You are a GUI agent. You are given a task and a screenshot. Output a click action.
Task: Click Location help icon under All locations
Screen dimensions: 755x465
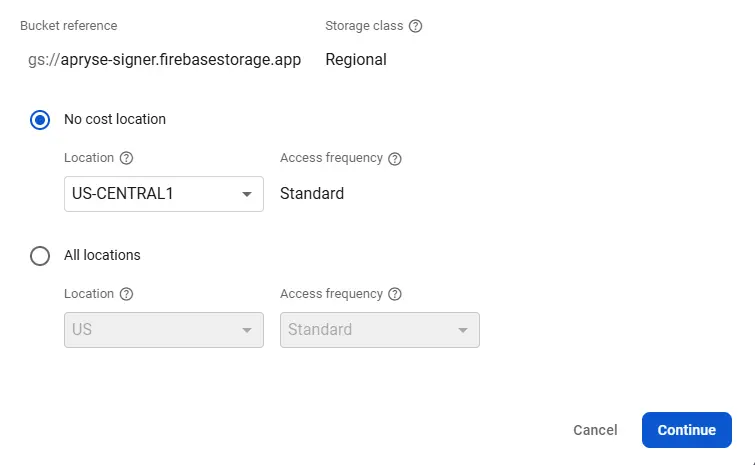(127, 294)
